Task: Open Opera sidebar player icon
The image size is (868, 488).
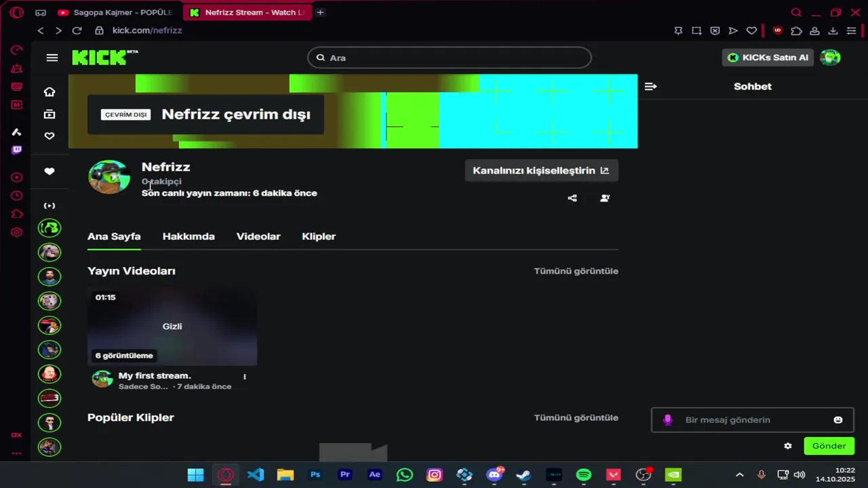Action: [x=17, y=178]
